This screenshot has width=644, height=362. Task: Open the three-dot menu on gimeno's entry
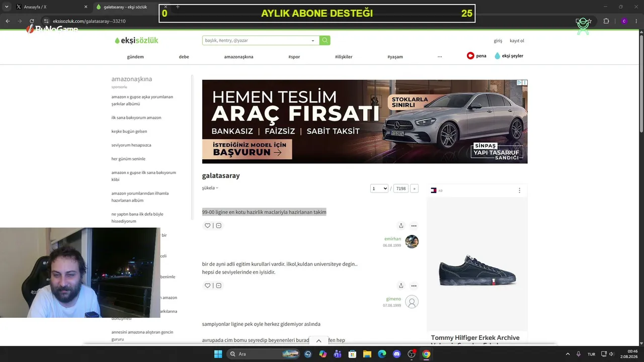(x=414, y=286)
